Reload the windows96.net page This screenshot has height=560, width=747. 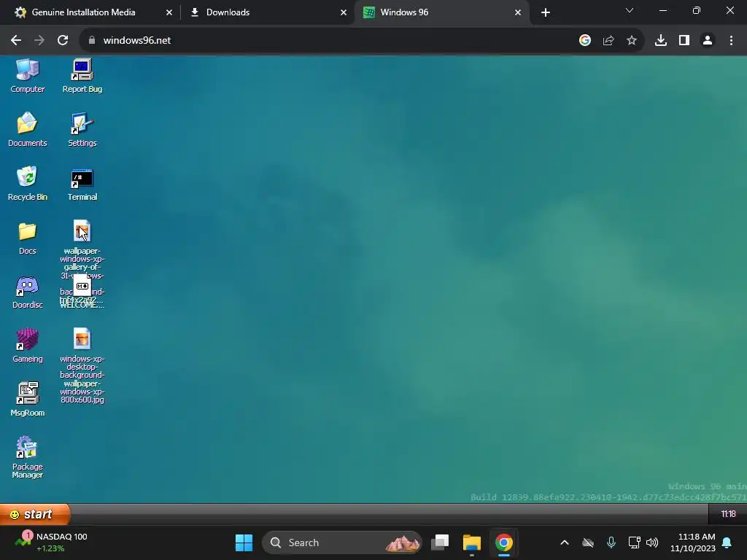click(63, 41)
